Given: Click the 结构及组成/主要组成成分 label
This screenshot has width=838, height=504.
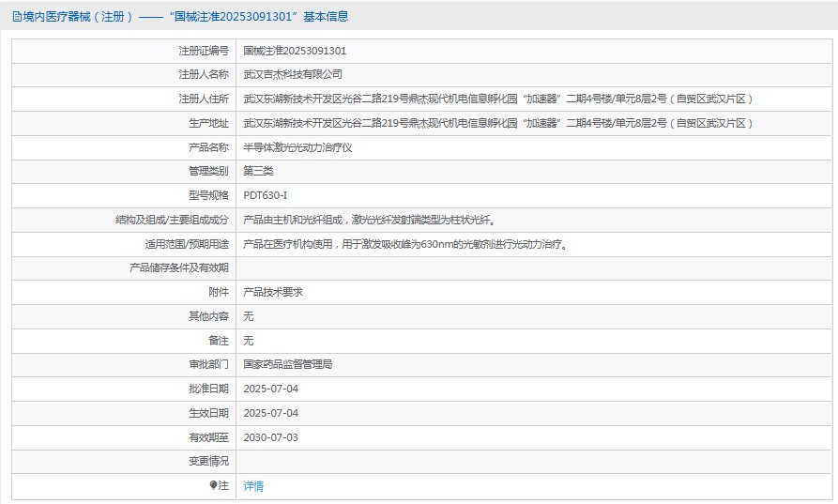Looking at the screenshot, I should click(x=172, y=220).
